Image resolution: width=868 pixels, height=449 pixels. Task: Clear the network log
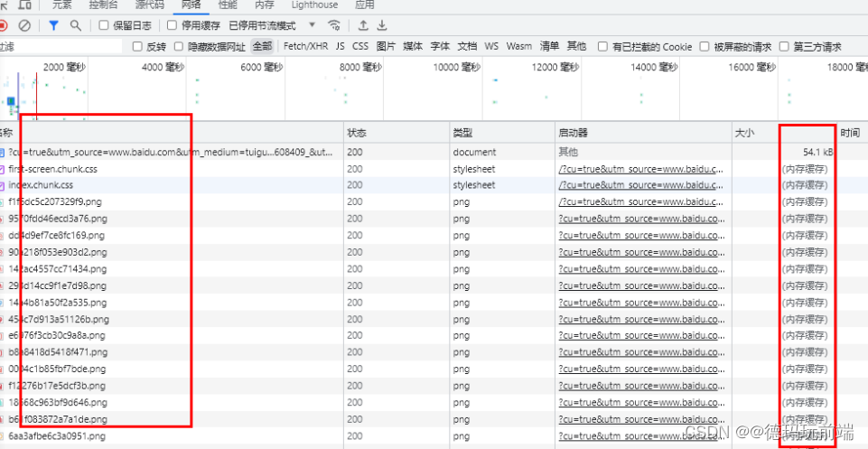click(x=24, y=25)
